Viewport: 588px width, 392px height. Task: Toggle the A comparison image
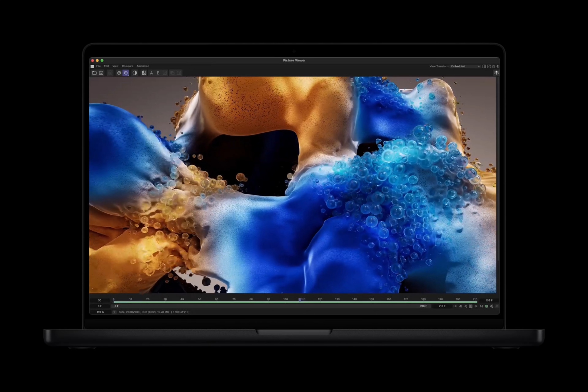pos(151,73)
